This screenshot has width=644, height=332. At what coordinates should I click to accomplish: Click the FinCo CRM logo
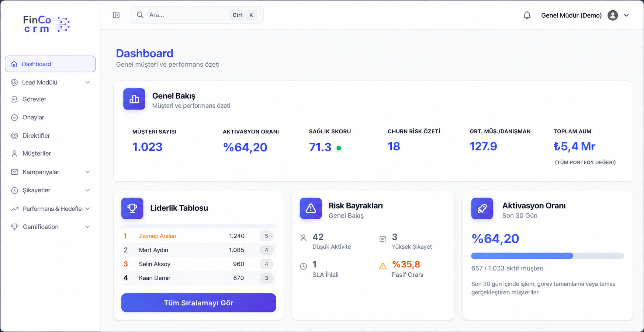[x=46, y=24]
